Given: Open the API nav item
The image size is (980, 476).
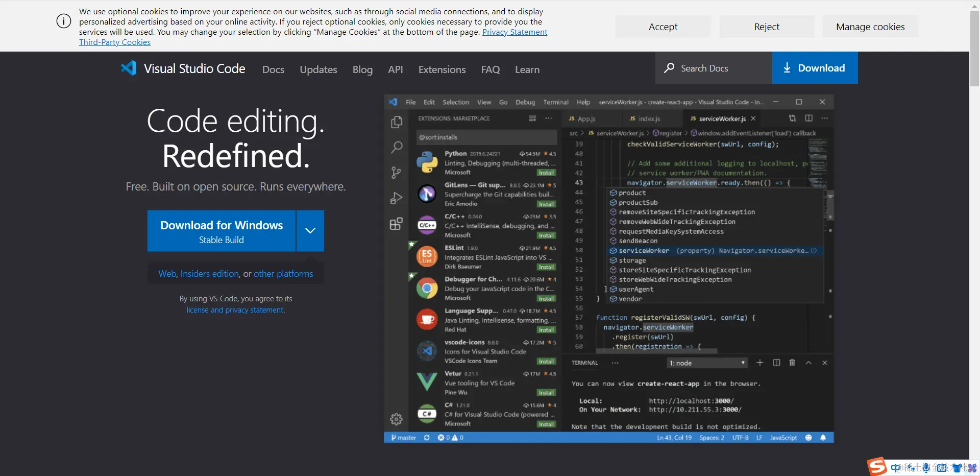Looking at the screenshot, I should [x=396, y=69].
